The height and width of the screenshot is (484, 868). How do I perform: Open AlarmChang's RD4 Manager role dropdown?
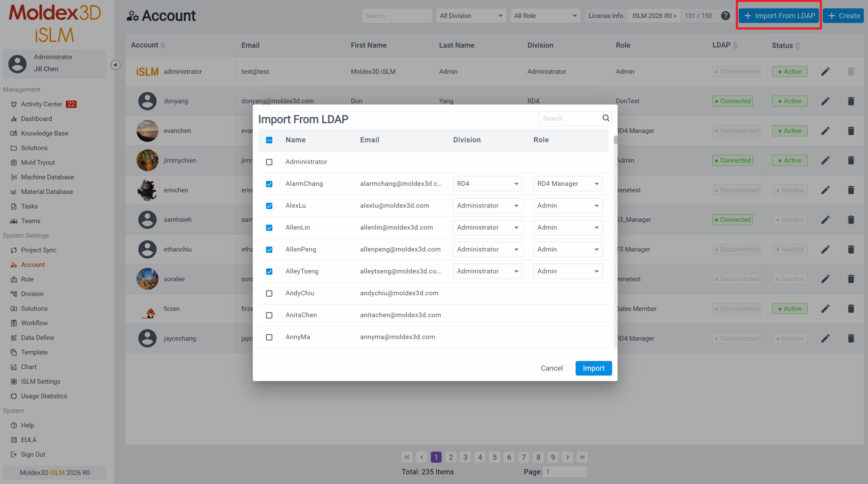568,183
